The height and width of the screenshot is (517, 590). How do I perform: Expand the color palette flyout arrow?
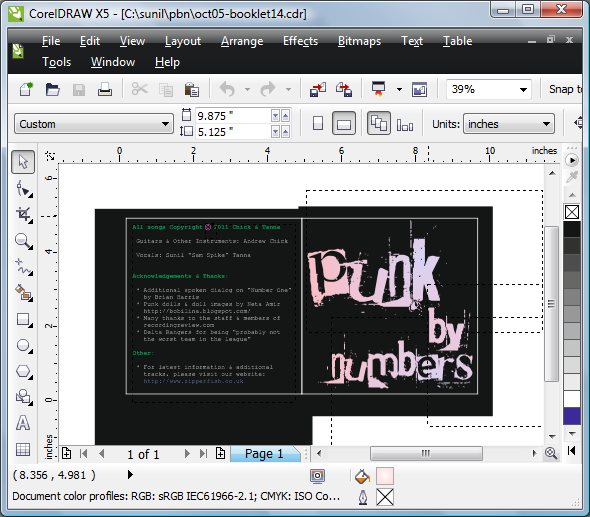[572, 160]
